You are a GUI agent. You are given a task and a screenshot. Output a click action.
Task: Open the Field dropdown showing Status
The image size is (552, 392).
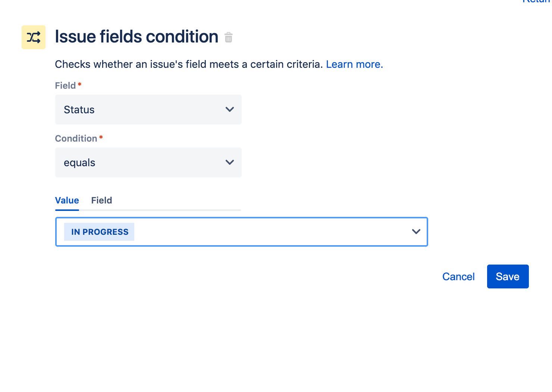tap(148, 110)
